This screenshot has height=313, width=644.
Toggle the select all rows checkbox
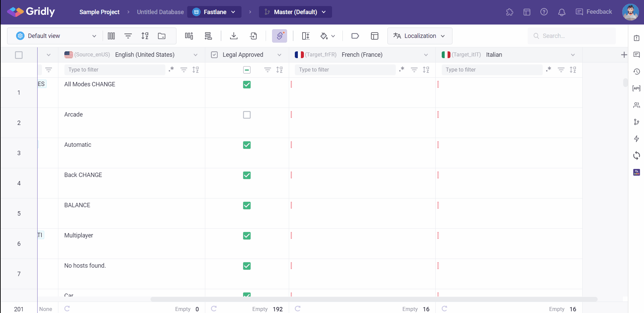19,55
